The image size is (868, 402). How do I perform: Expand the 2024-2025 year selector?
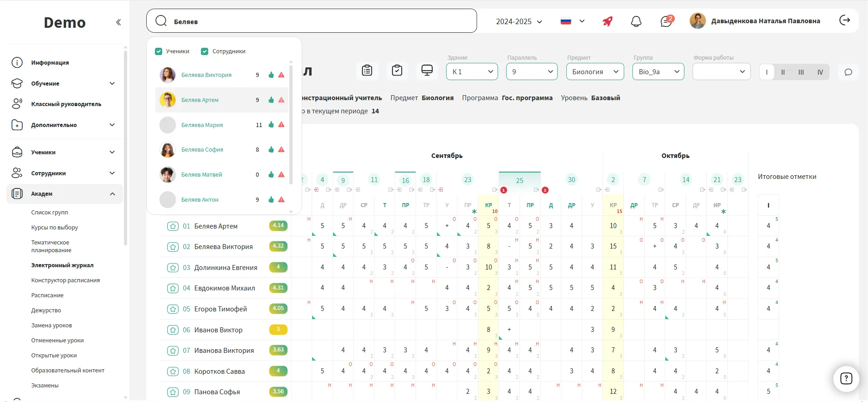(x=519, y=21)
